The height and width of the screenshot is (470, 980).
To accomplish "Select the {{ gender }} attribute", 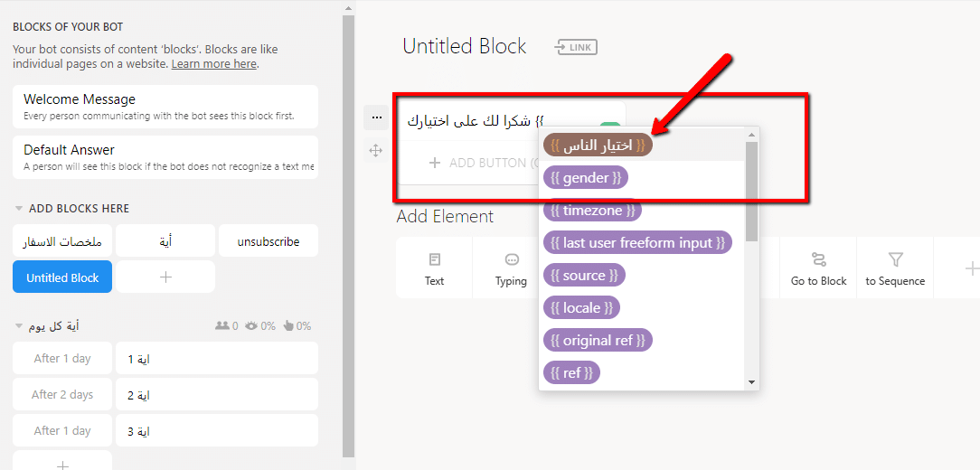I will coord(586,178).
